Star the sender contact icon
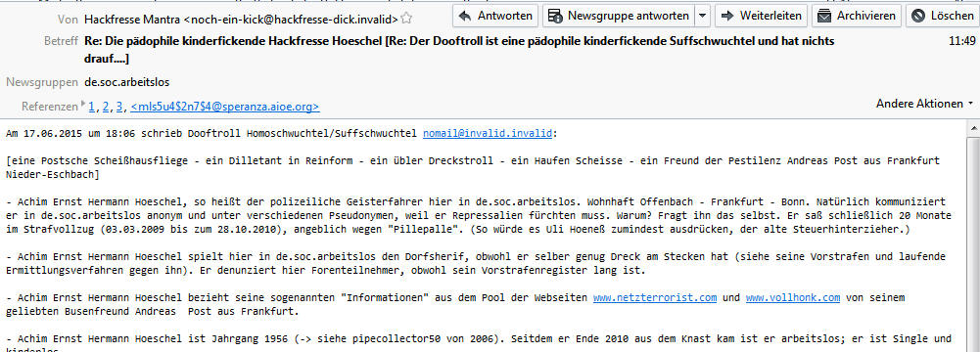980x352 pixels. click(x=406, y=19)
